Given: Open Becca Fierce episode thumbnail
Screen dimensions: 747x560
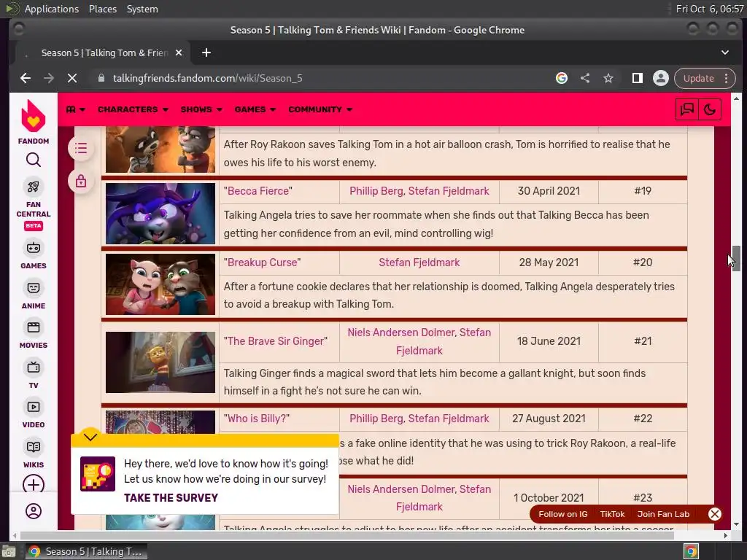Looking at the screenshot, I should click(x=160, y=214).
